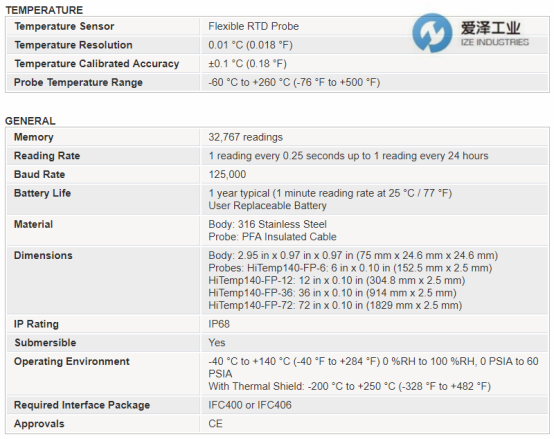554x439 pixels.
Task: Select the HiTemp140-FP-36 dimensions line
Action: [x=332, y=293]
